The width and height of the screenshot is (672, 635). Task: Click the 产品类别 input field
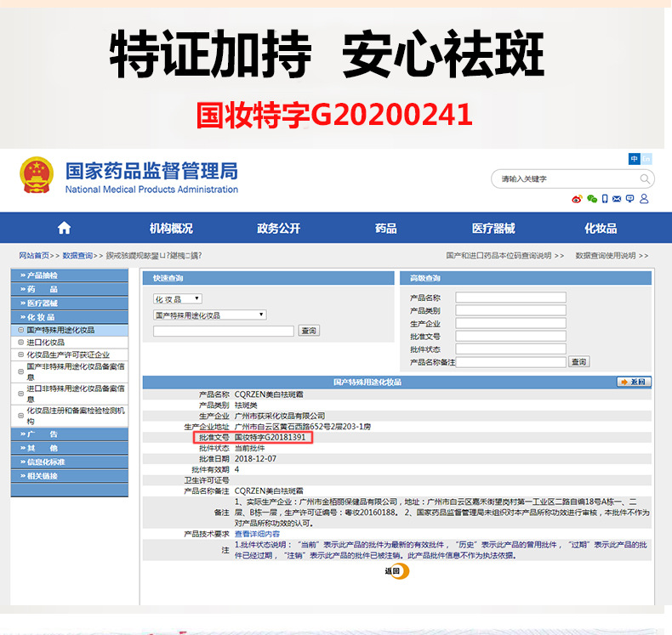coord(511,310)
